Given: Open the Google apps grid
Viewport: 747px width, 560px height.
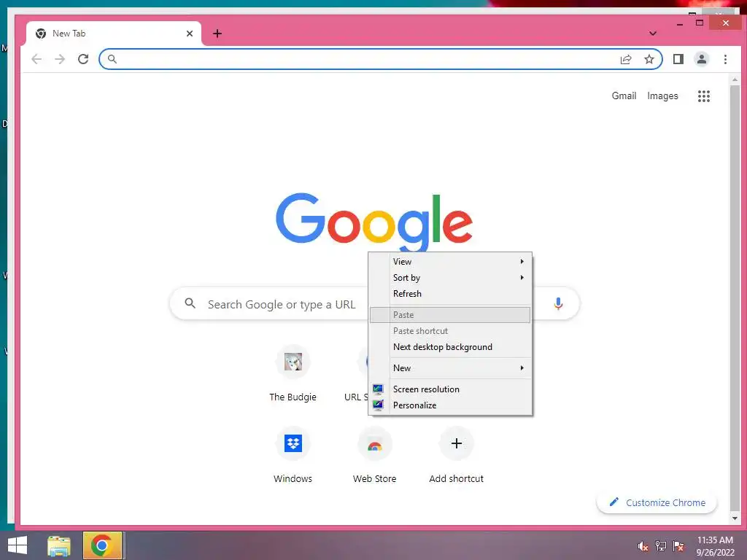Looking at the screenshot, I should tap(704, 96).
